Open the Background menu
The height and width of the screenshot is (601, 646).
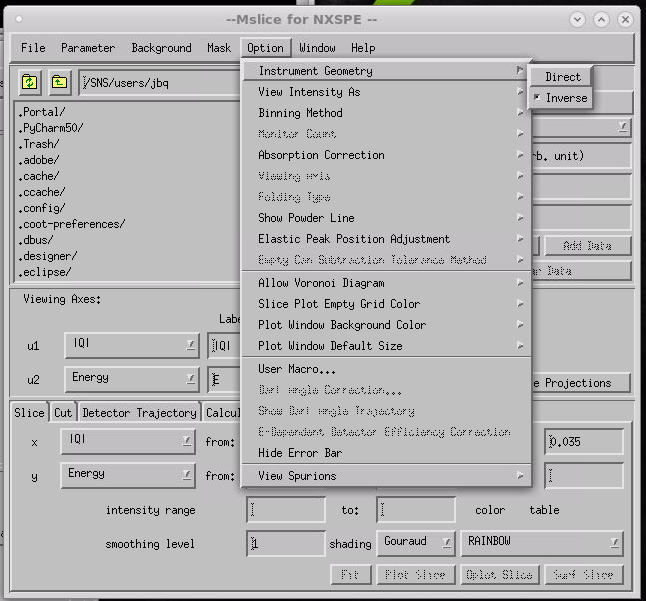coord(161,47)
